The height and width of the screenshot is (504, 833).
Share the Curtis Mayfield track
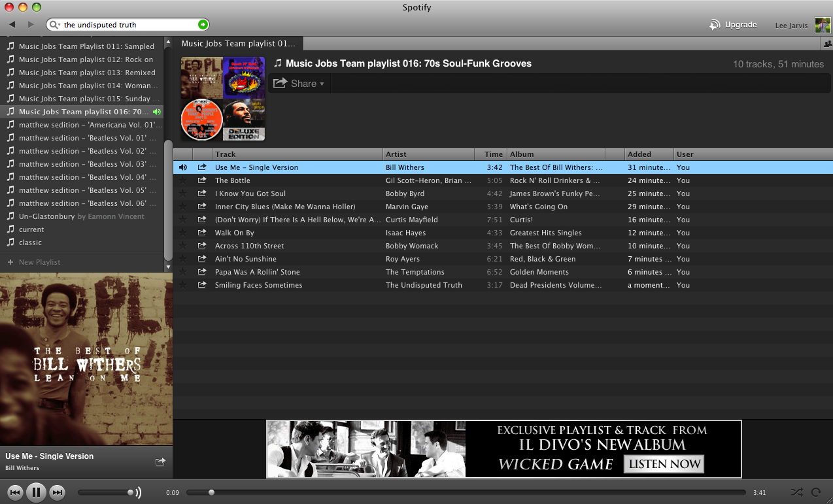[202, 220]
